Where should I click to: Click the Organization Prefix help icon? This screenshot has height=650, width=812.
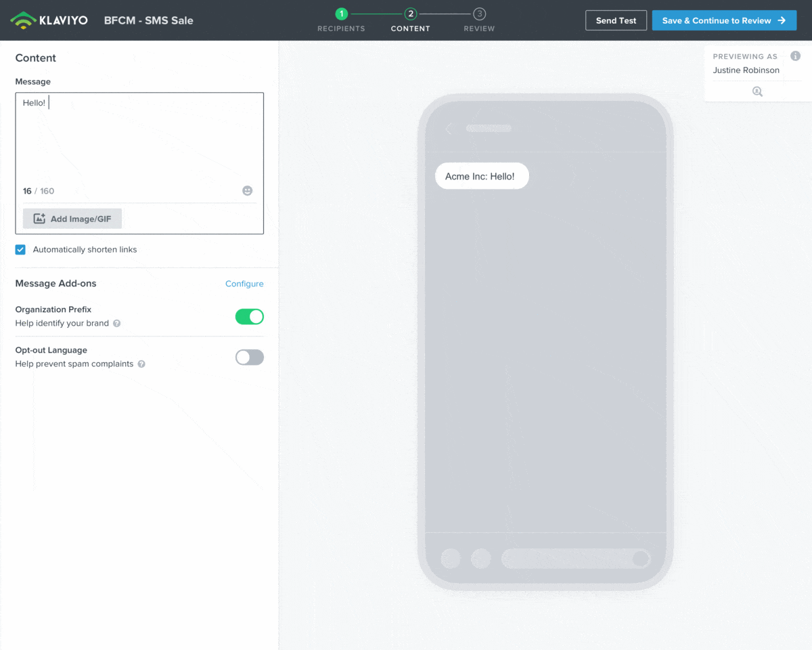[117, 324]
